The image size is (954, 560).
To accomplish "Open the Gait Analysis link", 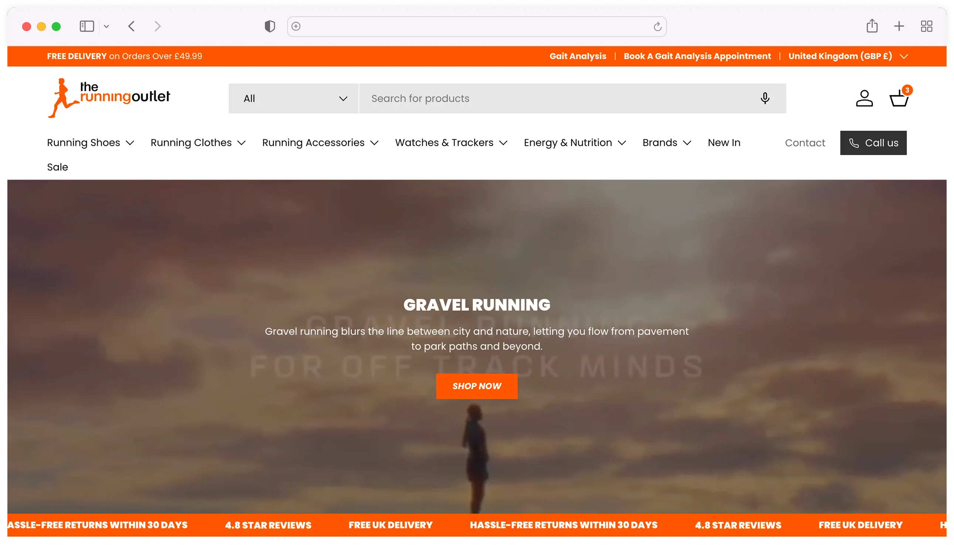I will coord(578,56).
